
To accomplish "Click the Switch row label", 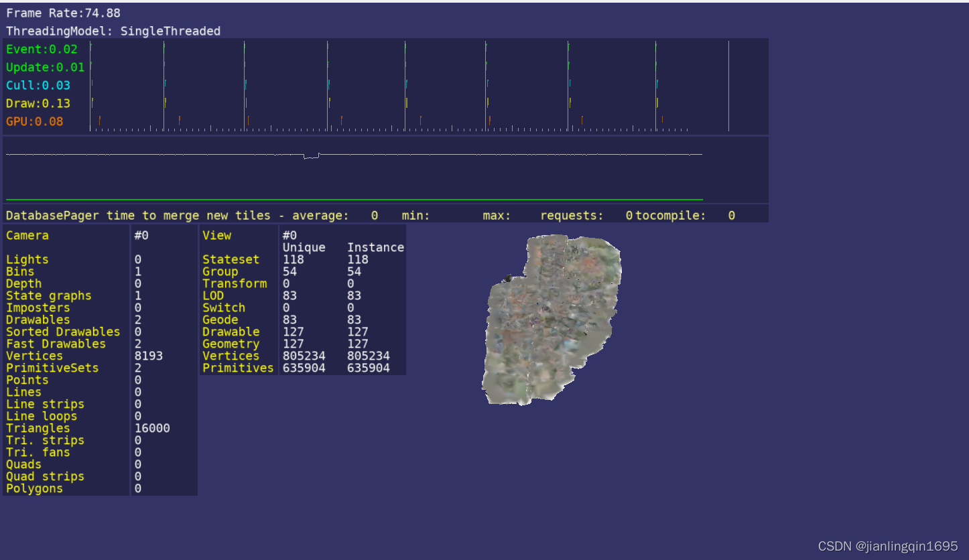I will point(224,307).
